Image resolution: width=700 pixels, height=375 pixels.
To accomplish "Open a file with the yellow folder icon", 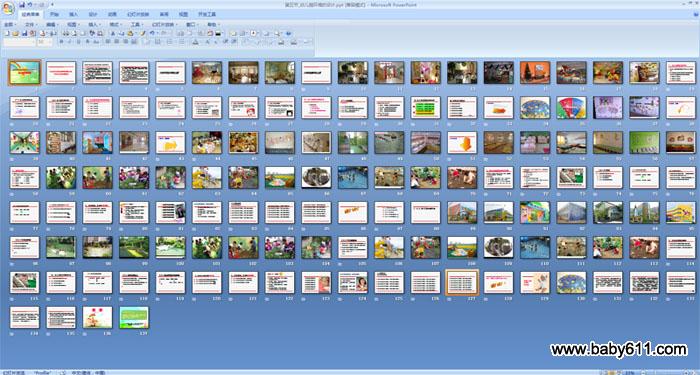I will pos(15,33).
